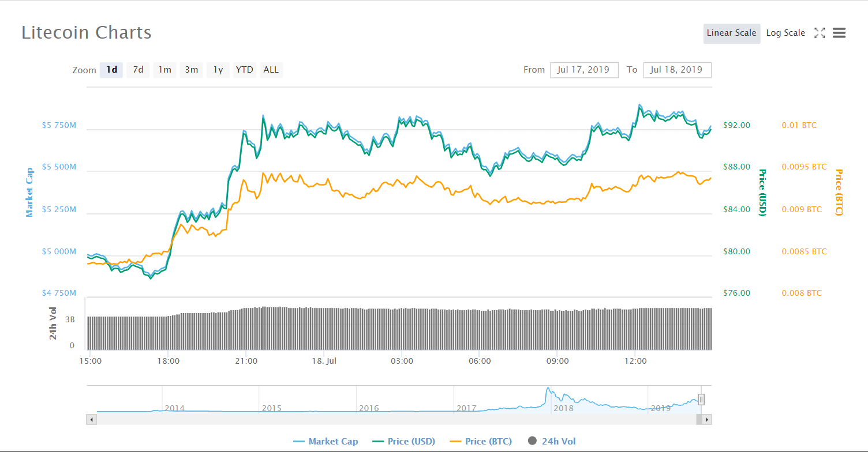Image resolution: width=868 pixels, height=452 pixels.
Task: Set zoom range to YTD
Action: coord(244,70)
